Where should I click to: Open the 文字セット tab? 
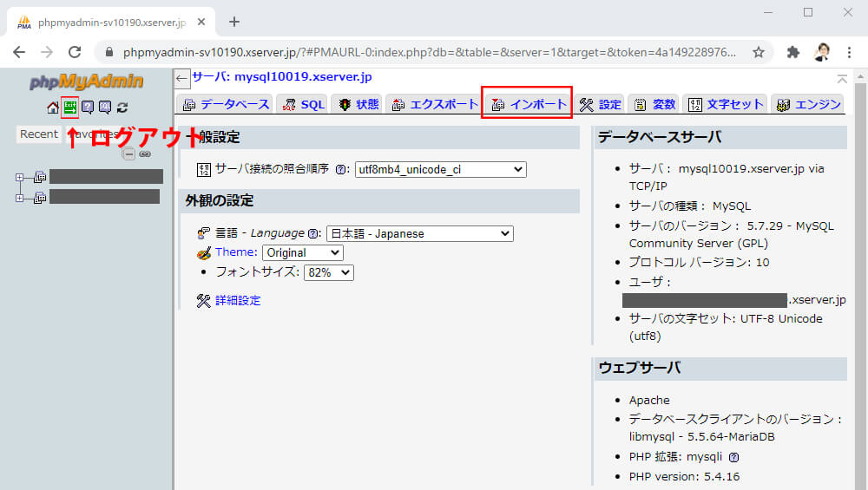725,104
